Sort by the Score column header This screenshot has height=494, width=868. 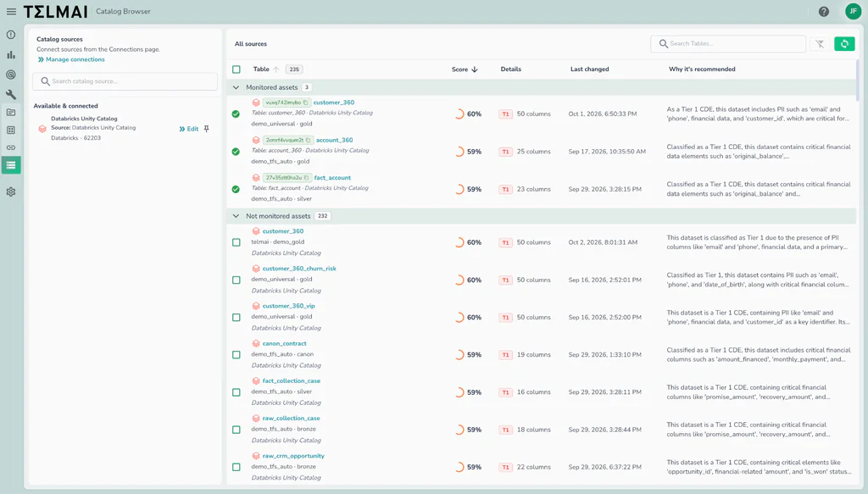click(x=460, y=69)
